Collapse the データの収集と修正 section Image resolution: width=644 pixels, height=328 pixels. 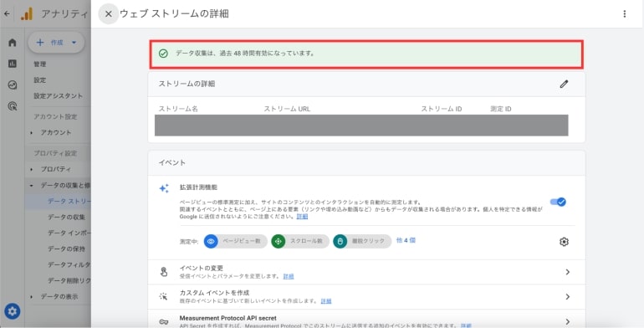pyautogui.click(x=32, y=186)
